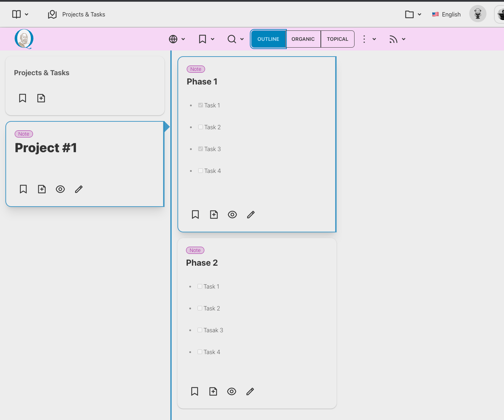
Task: Click the pencil edit icon on Phase 2 card
Action: tap(250, 391)
